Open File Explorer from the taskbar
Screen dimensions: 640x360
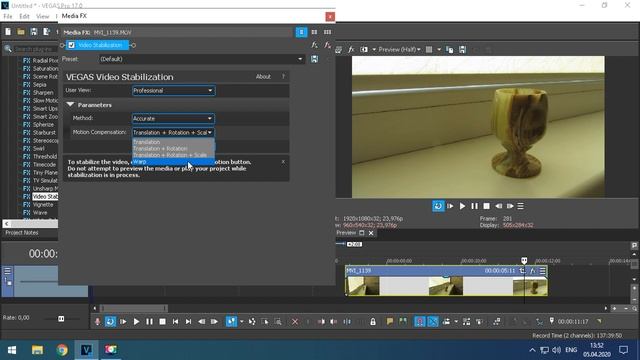pos(38,350)
